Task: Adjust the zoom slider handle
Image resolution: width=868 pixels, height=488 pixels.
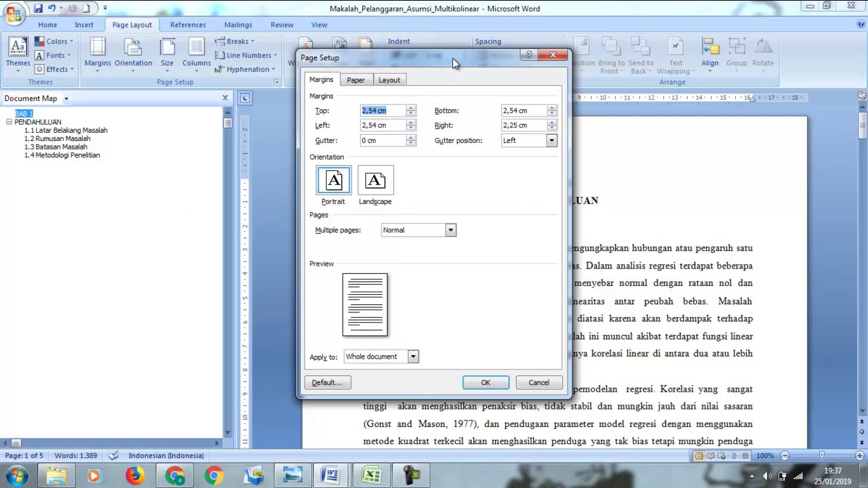Action: tap(822, 455)
